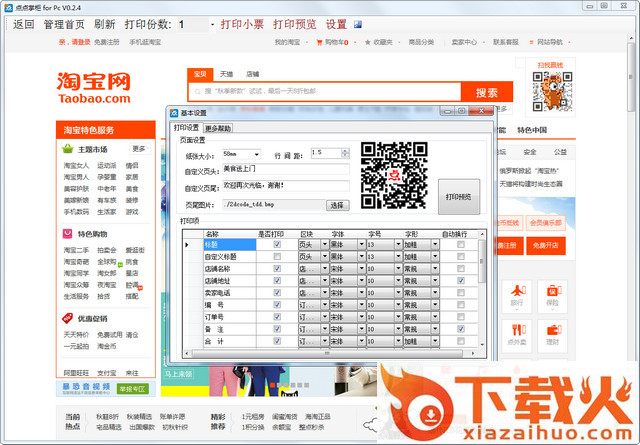The width and height of the screenshot is (640, 445).
Task: Uncheck 自动换行 for the 备 注 row
Action: (461, 329)
